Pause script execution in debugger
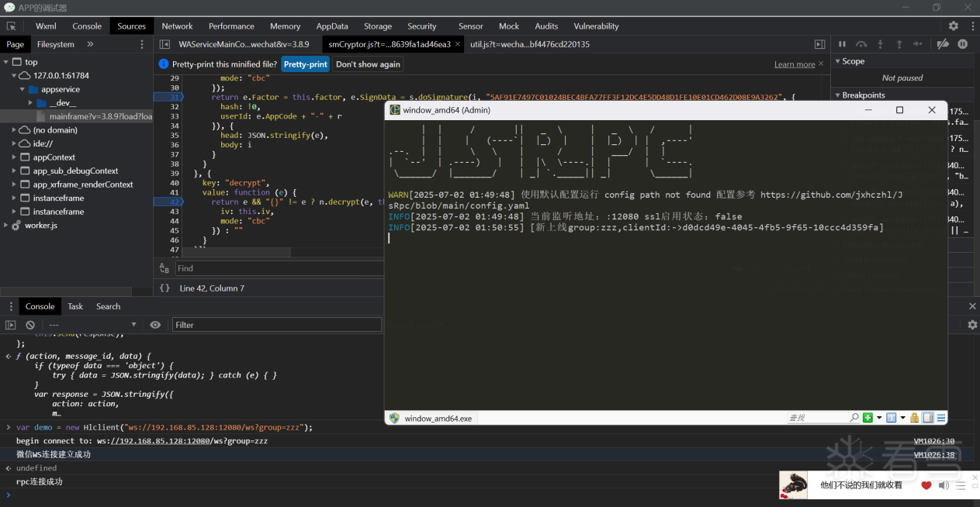 click(842, 45)
